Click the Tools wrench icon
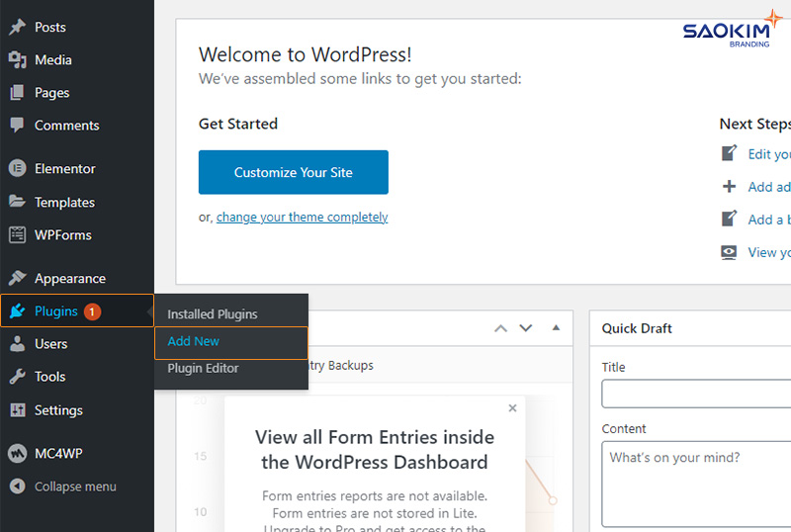 tap(17, 377)
